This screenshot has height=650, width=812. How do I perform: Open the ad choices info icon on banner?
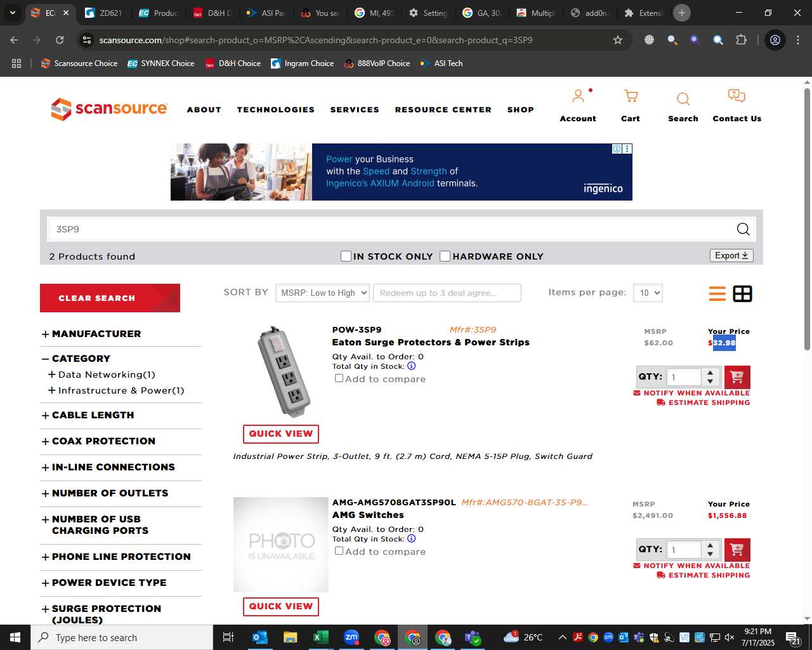617,149
